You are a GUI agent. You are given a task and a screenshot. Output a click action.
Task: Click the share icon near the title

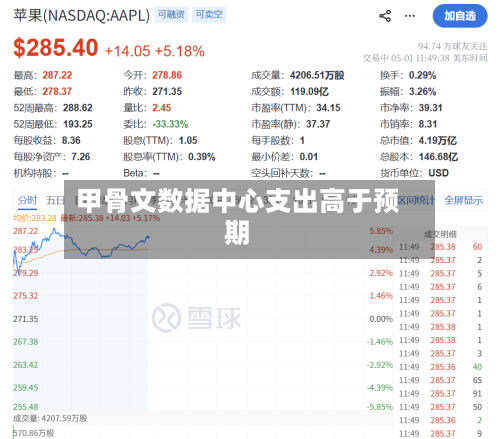385,16
